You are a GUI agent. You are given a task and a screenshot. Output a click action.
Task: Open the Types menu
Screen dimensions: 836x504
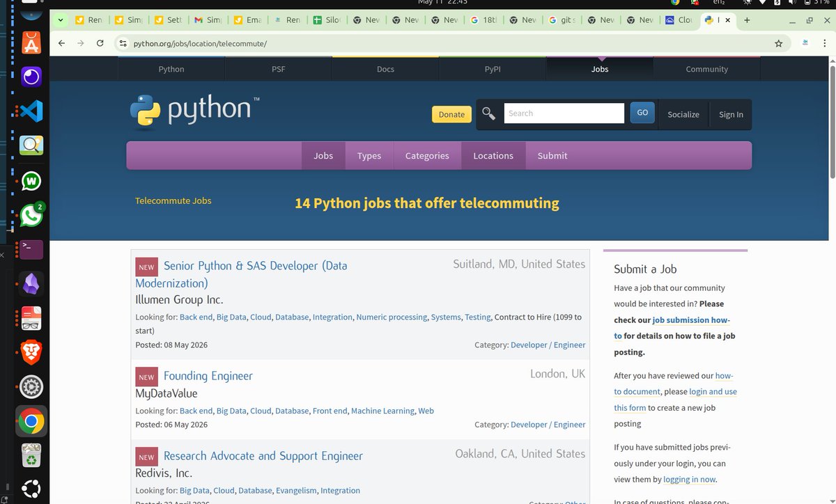(x=369, y=156)
